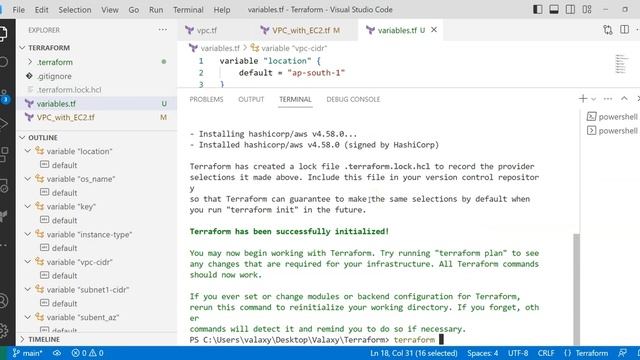Toggle panel layout icon in title bar
640x360 pixels.
[554, 9]
